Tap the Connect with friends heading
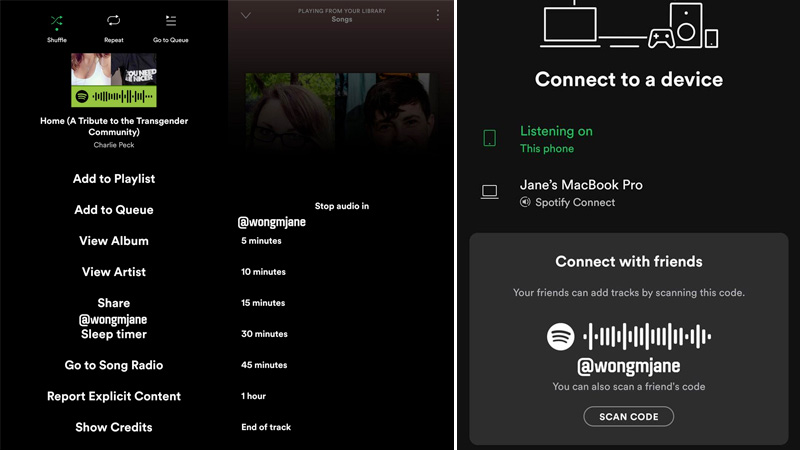Screen dimensions: 800x450 pos(629,261)
